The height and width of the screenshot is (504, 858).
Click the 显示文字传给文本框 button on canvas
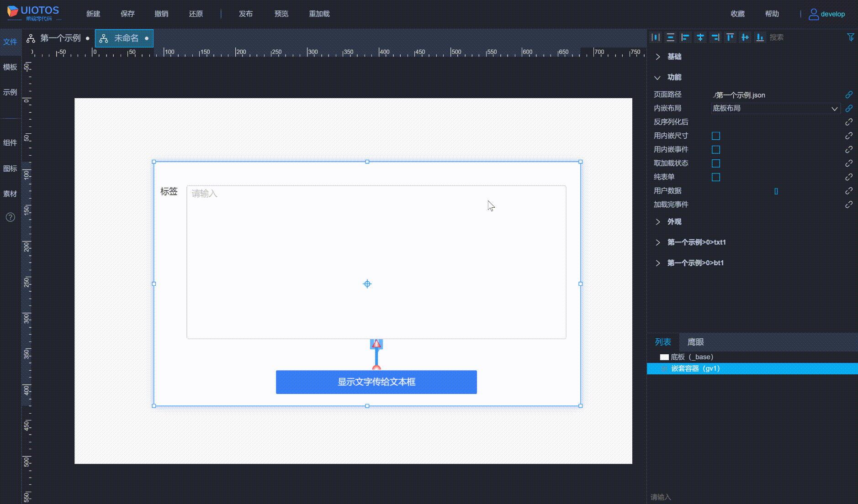point(376,382)
